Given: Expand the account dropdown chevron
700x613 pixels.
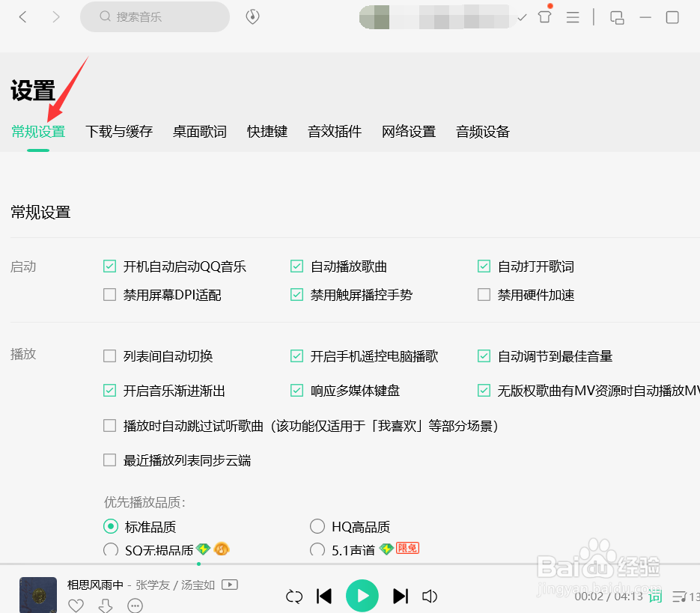Looking at the screenshot, I should (522, 17).
